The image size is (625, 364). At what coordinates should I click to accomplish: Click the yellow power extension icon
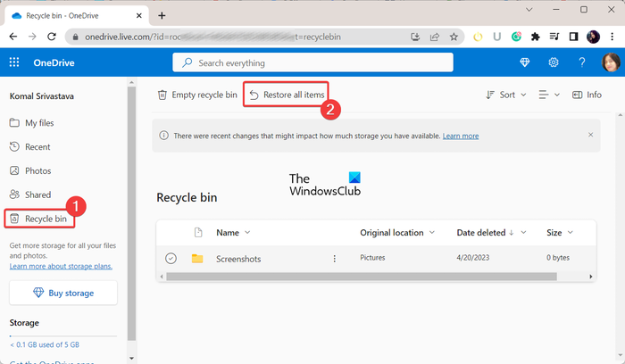(x=478, y=37)
